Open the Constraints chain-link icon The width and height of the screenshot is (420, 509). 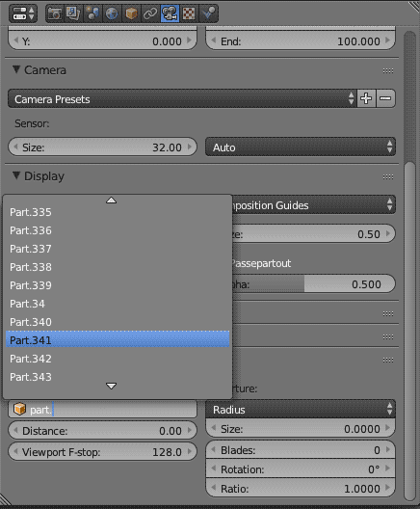click(150, 13)
